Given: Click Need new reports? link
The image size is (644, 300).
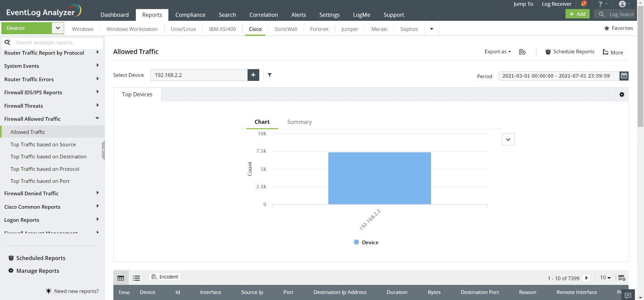Looking at the screenshot, I should click(x=72, y=291).
